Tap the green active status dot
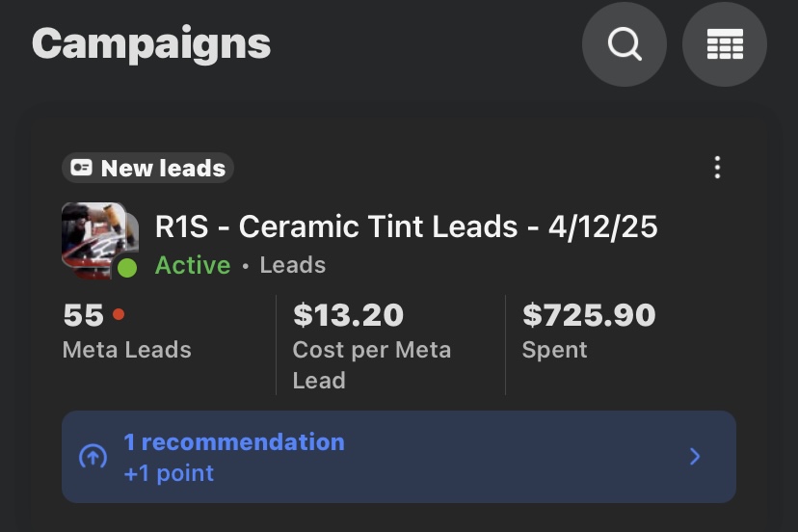 coord(127,267)
